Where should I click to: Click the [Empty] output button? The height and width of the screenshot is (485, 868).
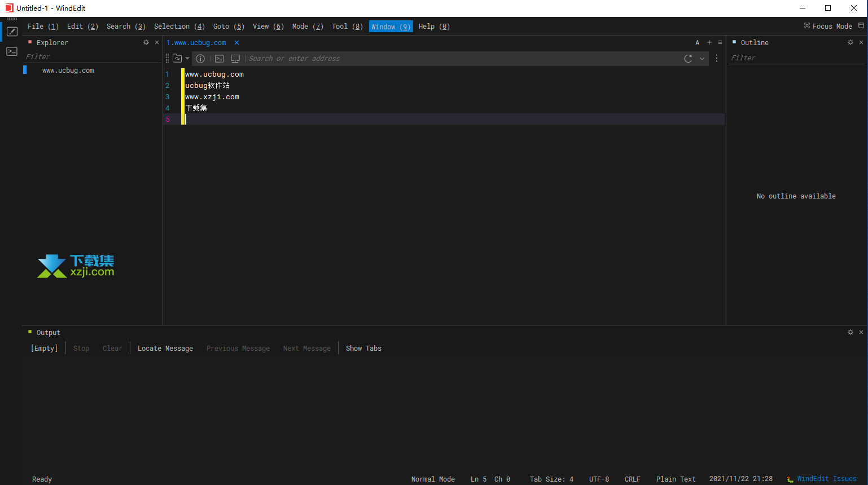coord(45,349)
